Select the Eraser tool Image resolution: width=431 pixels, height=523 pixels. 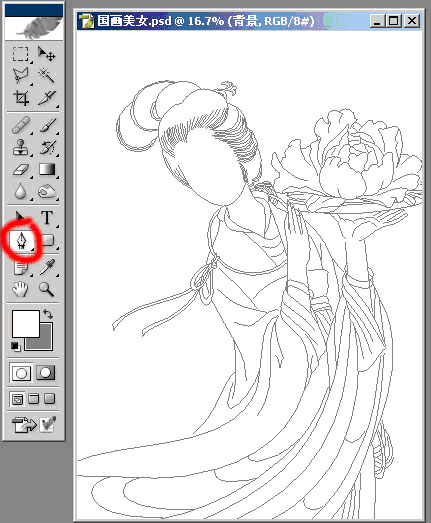click(20, 169)
